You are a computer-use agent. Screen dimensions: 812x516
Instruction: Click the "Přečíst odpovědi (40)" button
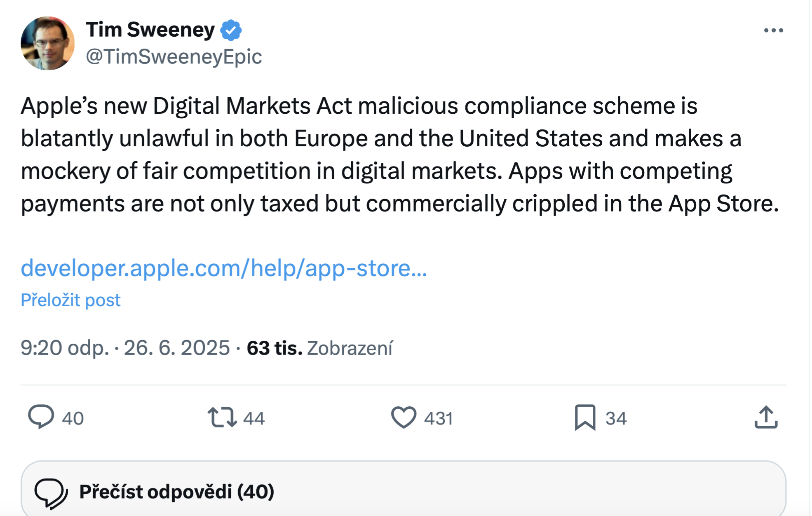click(176, 492)
